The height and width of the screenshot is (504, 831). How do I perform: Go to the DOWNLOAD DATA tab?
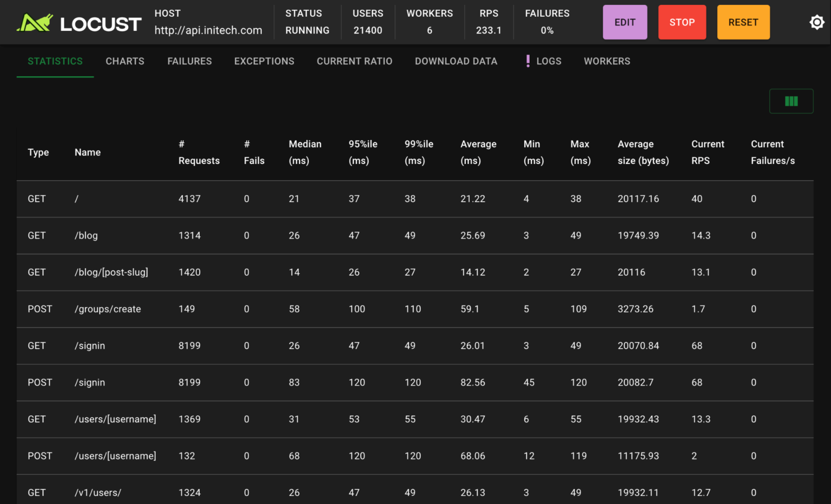pos(456,61)
